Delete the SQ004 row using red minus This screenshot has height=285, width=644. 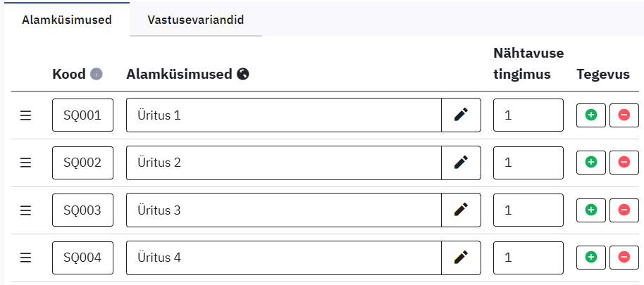tap(624, 258)
